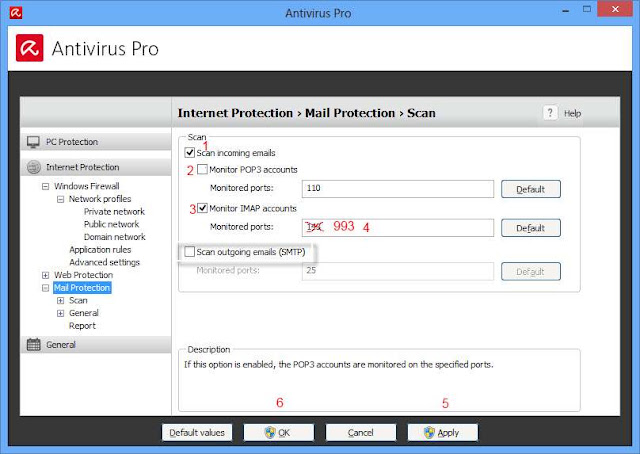This screenshot has height=454, width=640.
Task: Select Application rules item
Action: pos(100,249)
